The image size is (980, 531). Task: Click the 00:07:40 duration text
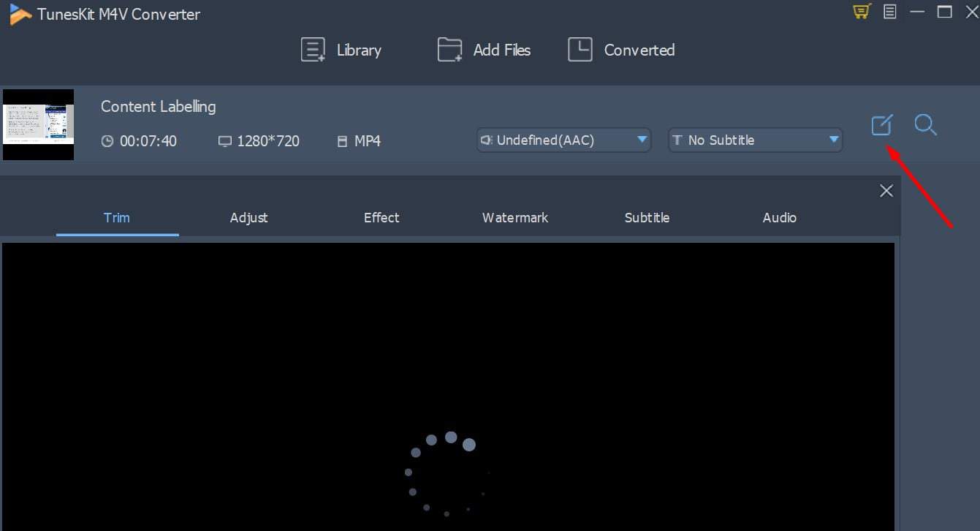click(148, 141)
